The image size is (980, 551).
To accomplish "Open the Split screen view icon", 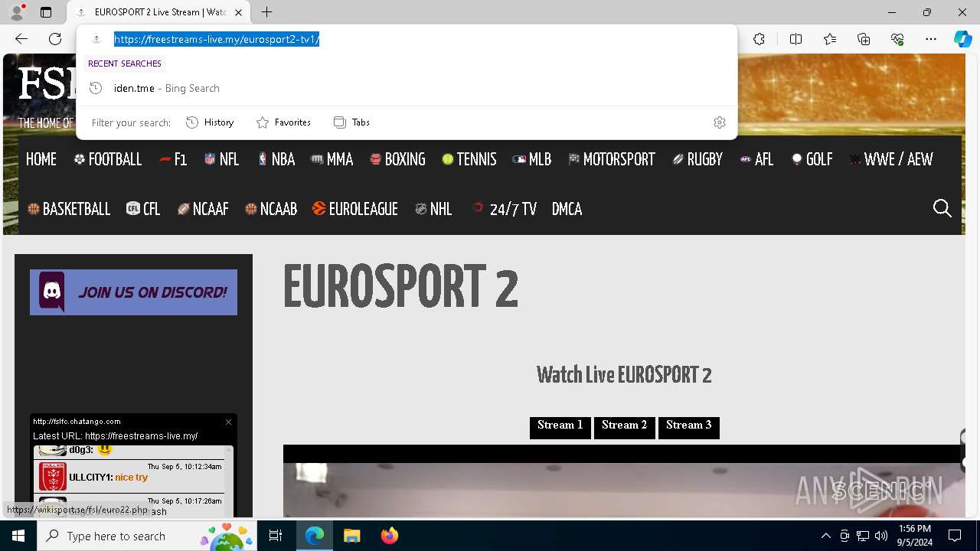I will [x=795, y=39].
